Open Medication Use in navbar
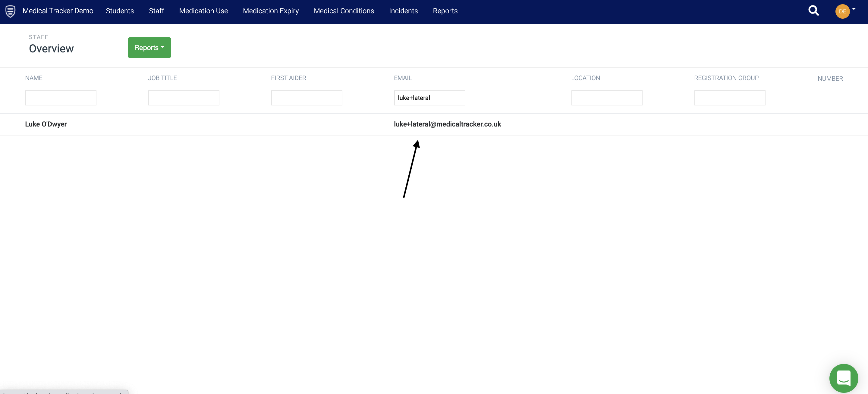 coord(203,11)
